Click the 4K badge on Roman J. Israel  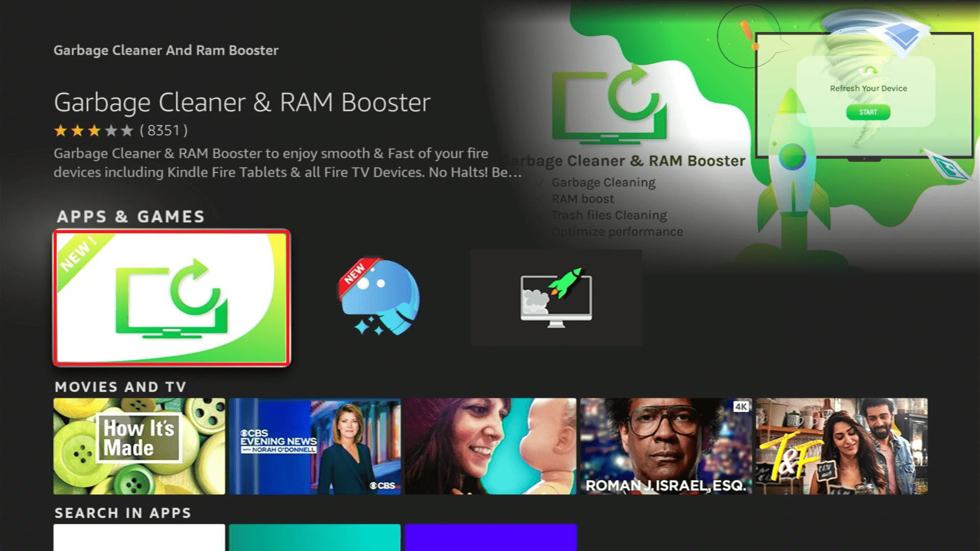[x=741, y=407]
